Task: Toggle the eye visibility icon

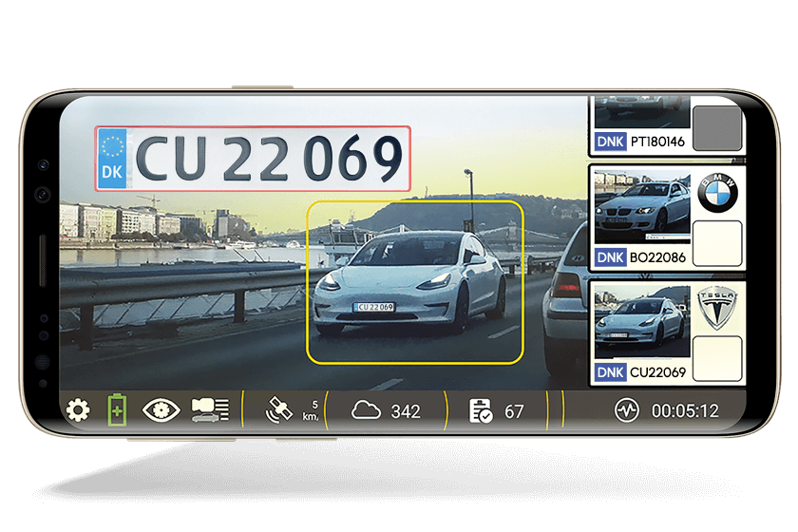Action: pos(161,410)
